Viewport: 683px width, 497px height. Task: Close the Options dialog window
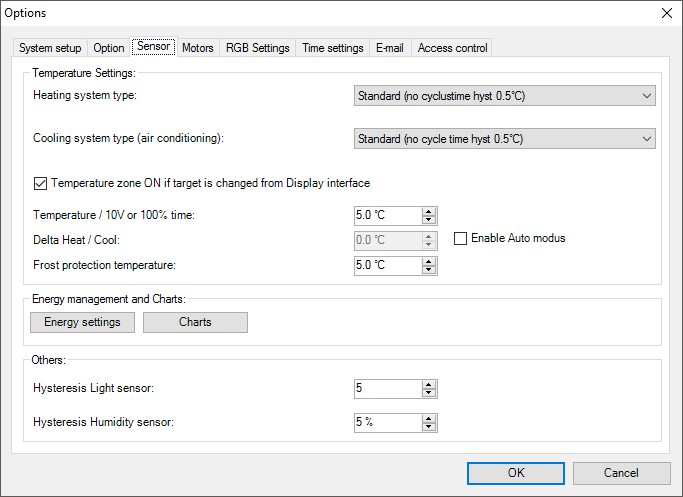click(666, 13)
